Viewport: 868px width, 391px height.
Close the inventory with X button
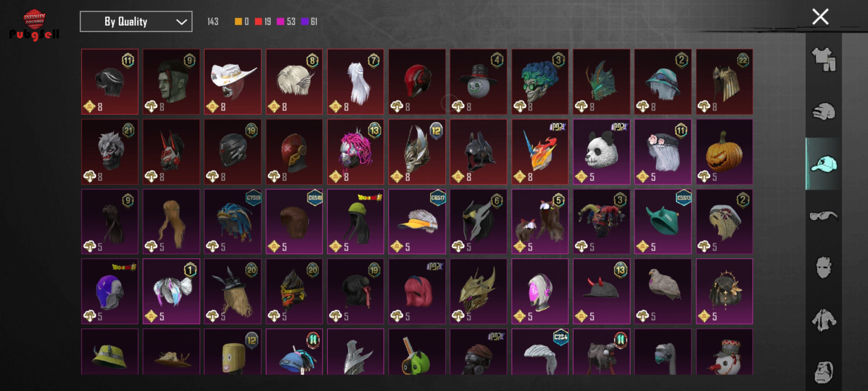(x=820, y=17)
